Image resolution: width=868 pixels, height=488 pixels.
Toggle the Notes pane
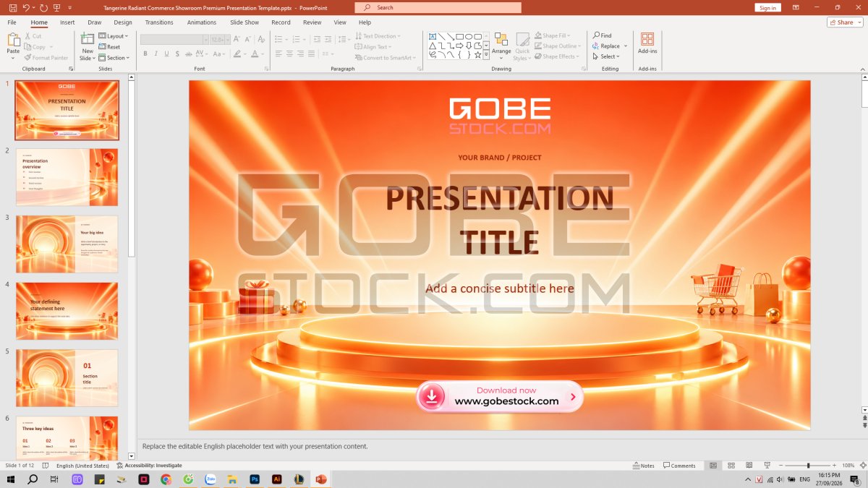tap(644, 466)
